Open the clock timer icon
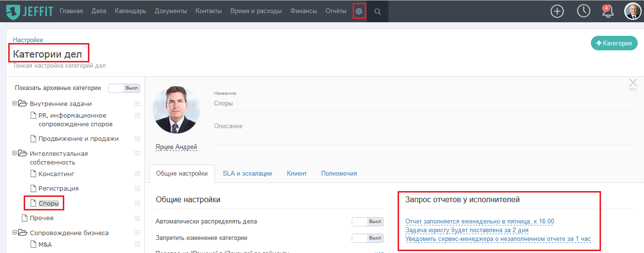 [584, 11]
